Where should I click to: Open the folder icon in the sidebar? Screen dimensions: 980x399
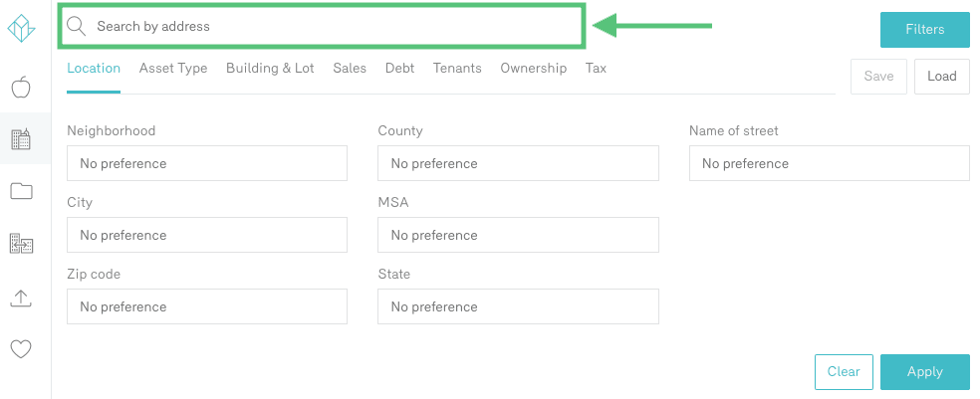(21, 191)
